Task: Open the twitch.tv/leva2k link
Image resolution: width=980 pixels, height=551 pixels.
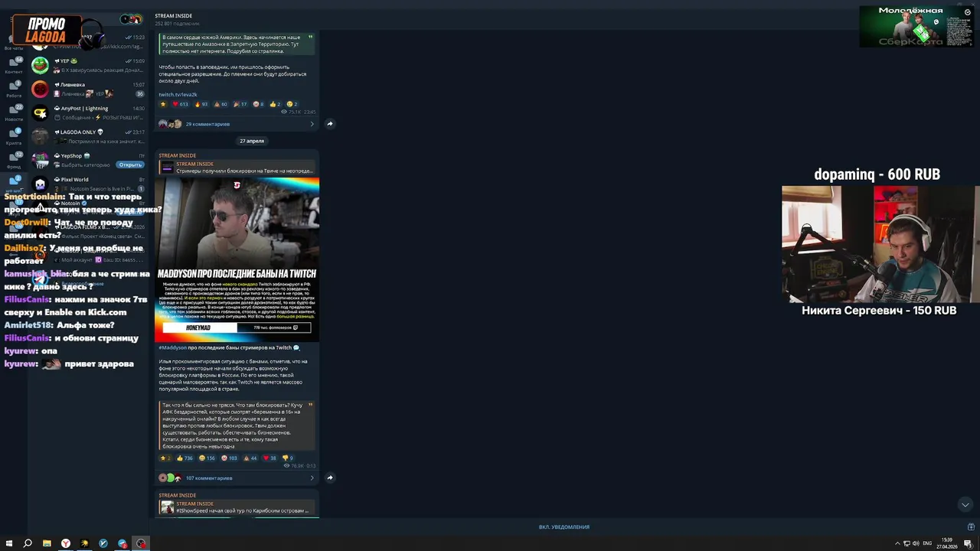Action: [x=178, y=94]
